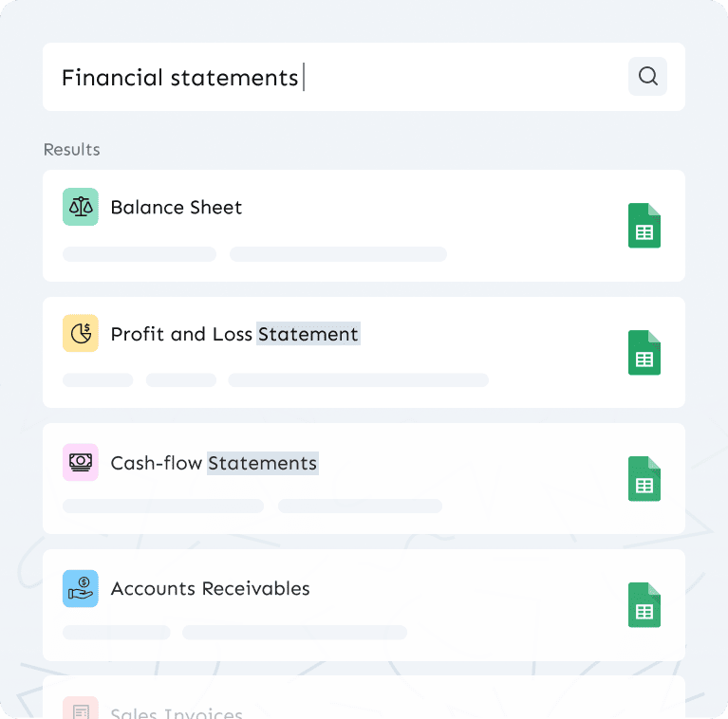Click the Cash-flow money icon
The width and height of the screenshot is (728, 719).
[x=81, y=462]
